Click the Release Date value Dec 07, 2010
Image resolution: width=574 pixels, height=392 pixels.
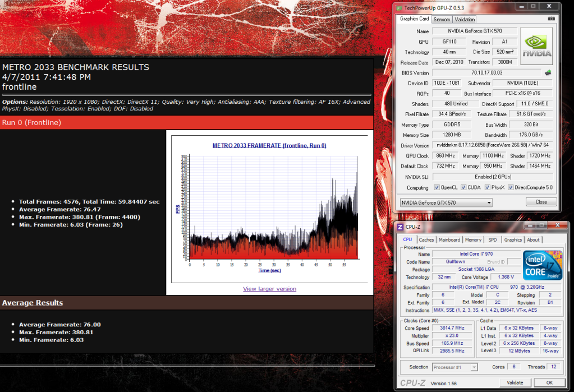pyautogui.click(x=449, y=62)
